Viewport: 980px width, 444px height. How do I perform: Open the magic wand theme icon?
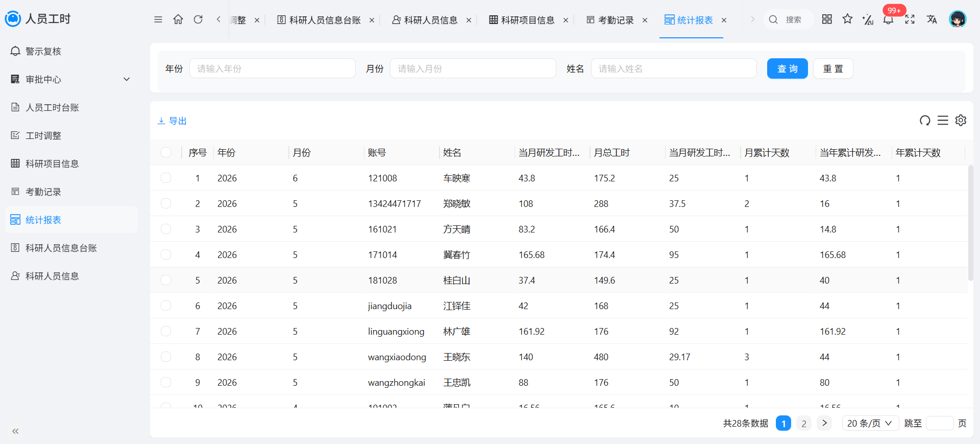click(x=868, y=19)
